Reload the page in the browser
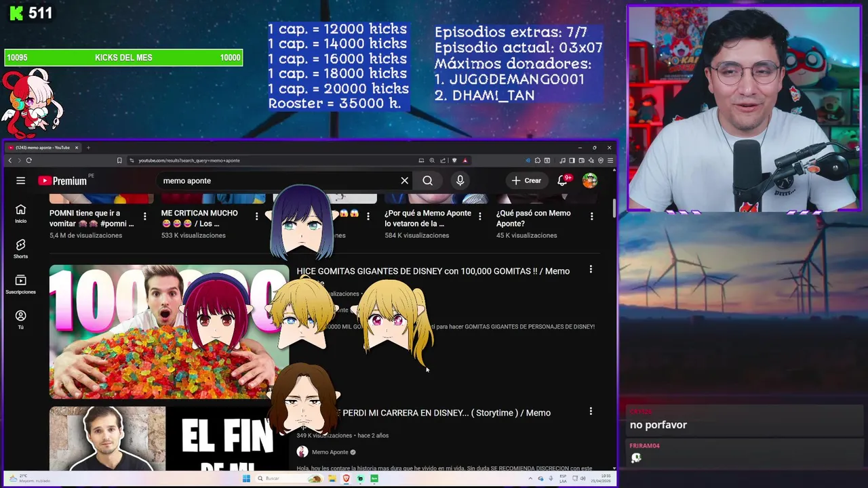Viewport: 868px width, 488px height. pyautogui.click(x=28, y=161)
